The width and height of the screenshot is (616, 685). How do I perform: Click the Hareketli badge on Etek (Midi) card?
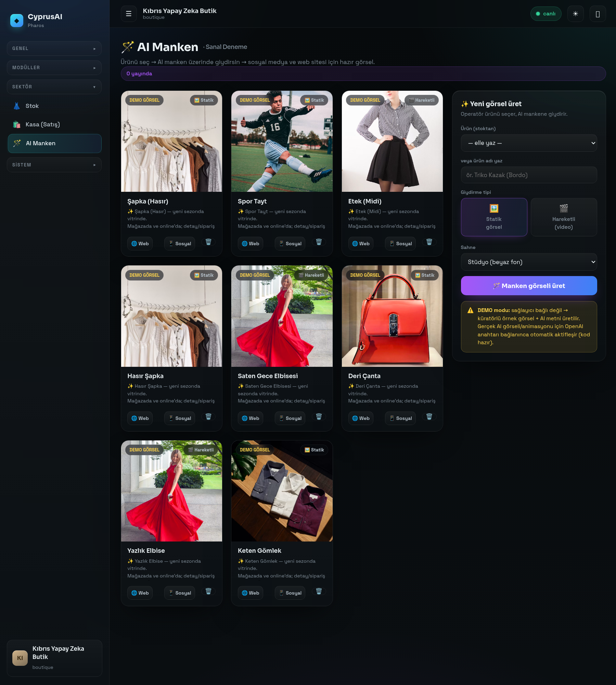[x=422, y=100]
